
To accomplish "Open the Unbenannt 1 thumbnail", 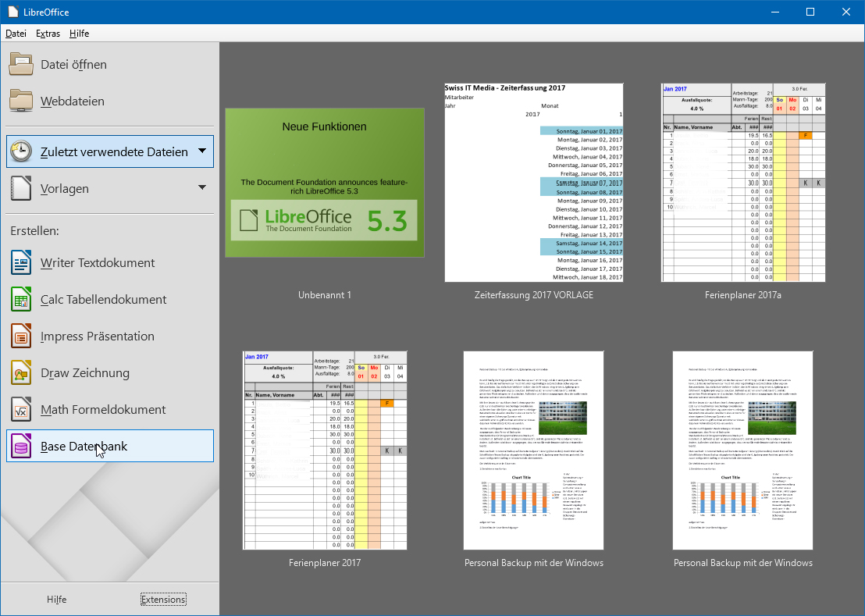I will tap(325, 183).
